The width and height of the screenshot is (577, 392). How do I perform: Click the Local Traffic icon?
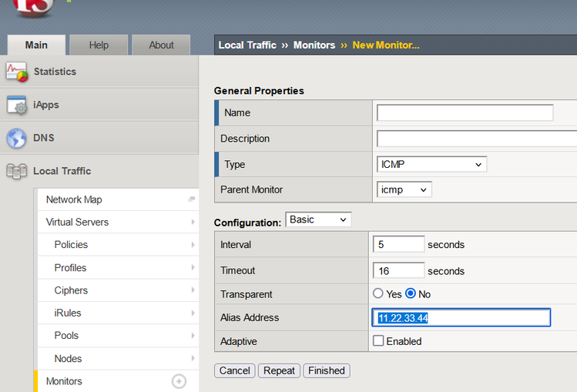[x=16, y=171]
